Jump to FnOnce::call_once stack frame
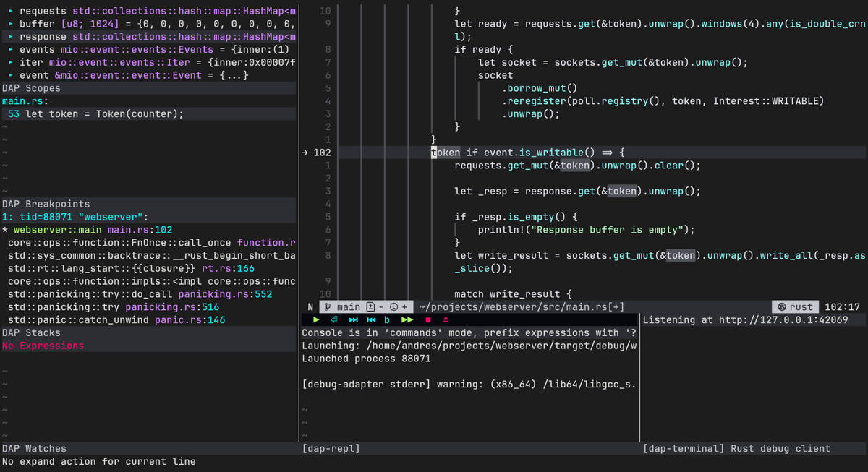868x472 pixels. 152,243
